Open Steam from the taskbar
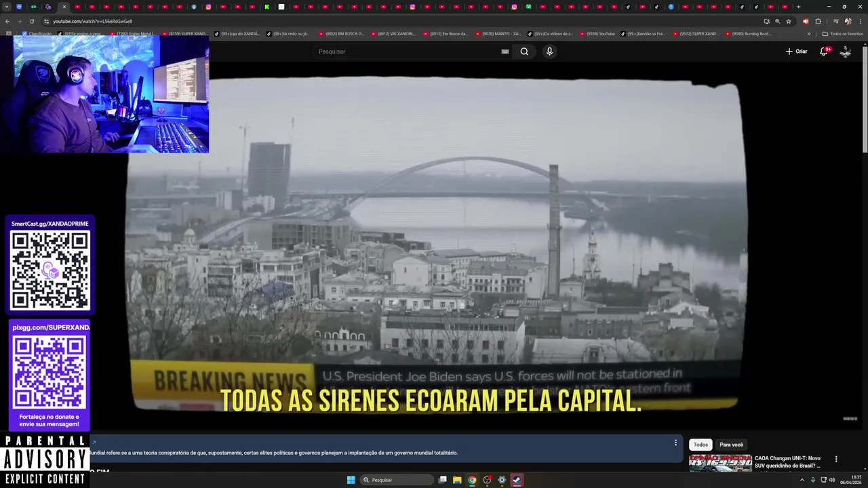Viewport: 868px width, 488px height. (x=517, y=480)
